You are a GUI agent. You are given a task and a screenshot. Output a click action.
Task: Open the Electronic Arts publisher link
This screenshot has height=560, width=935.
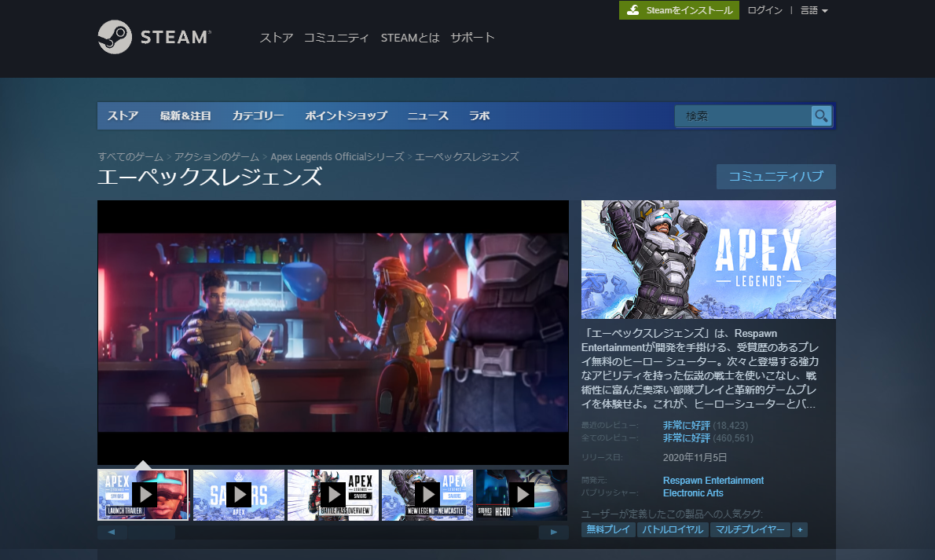click(693, 493)
